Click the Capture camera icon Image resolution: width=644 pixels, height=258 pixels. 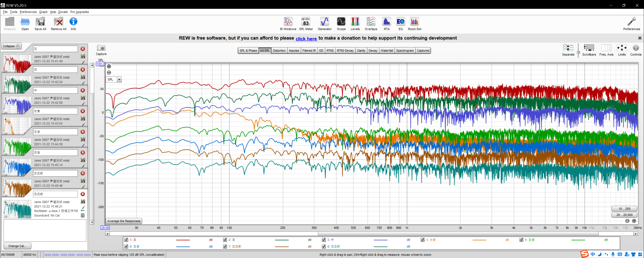coord(101,48)
